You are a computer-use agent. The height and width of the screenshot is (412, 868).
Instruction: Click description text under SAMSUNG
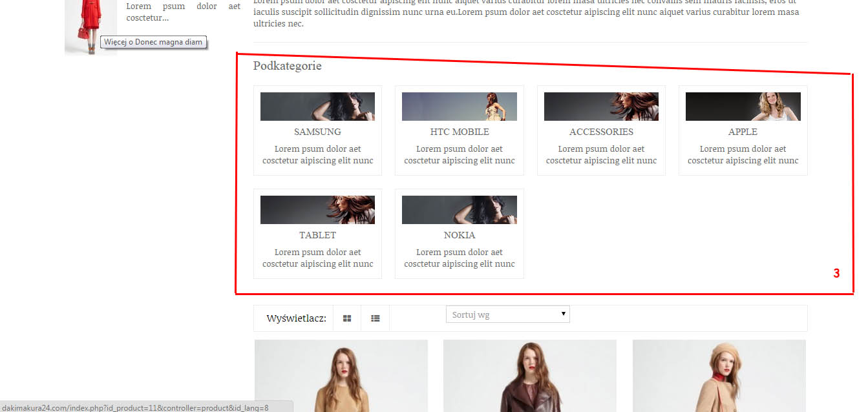pos(317,155)
